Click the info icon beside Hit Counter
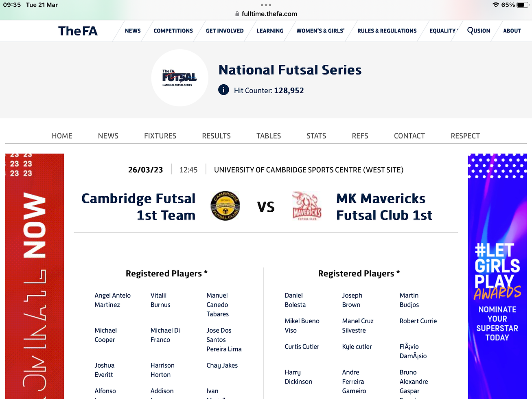The height and width of the screenshot is (399, 532). 223,90
